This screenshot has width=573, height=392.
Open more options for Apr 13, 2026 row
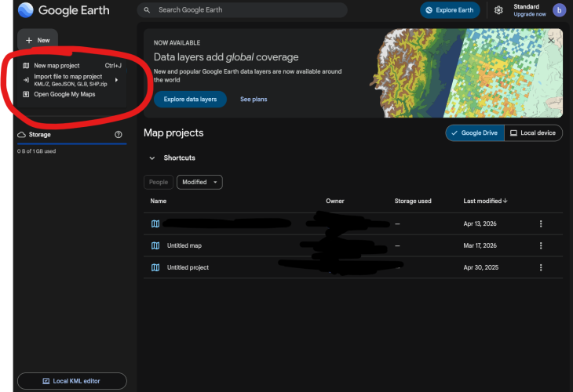pyautogui.click(x=541, y=223)
